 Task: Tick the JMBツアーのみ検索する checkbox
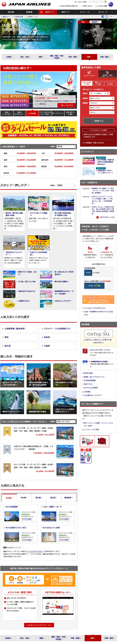click(84, 89)
